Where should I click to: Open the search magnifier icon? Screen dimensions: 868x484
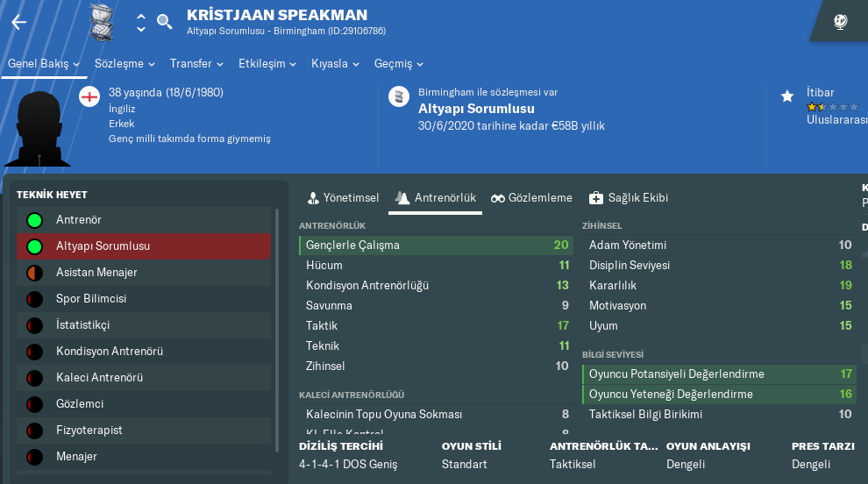164,22
